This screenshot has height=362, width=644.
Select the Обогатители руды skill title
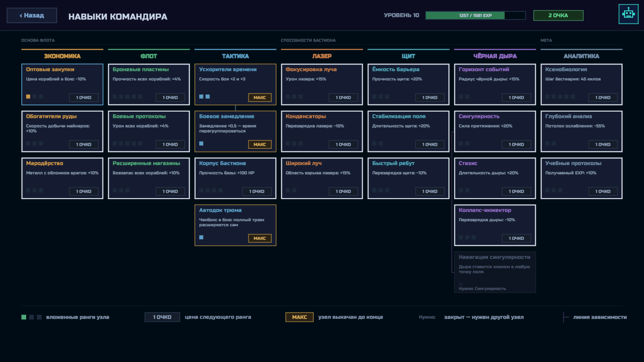click(x=51, y=116)
